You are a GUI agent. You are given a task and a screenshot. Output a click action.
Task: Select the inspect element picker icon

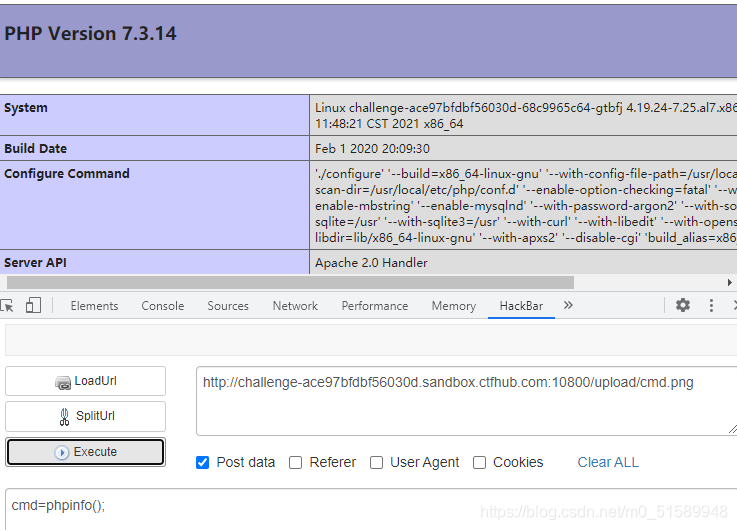tap(7, 306)
